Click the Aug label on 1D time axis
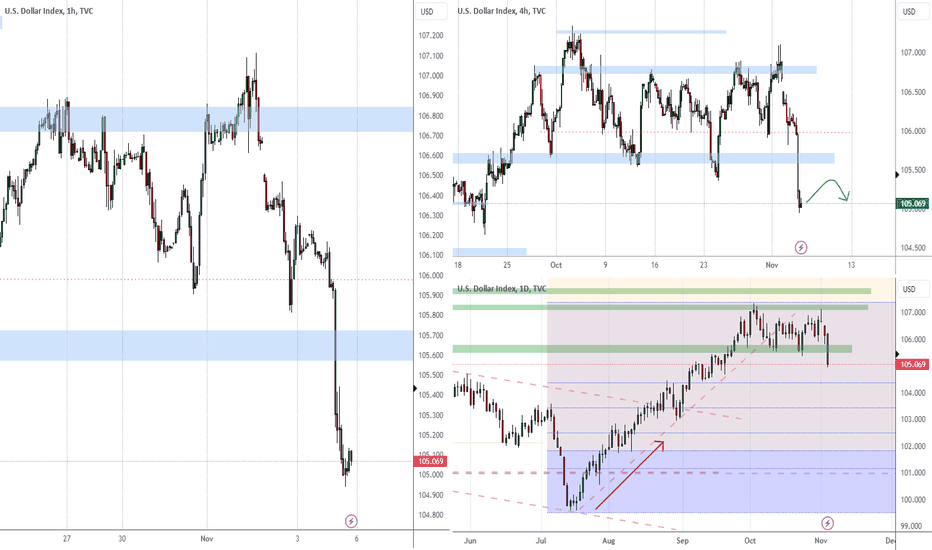Screen dimensions: 932x550 [x=608, y=540]
